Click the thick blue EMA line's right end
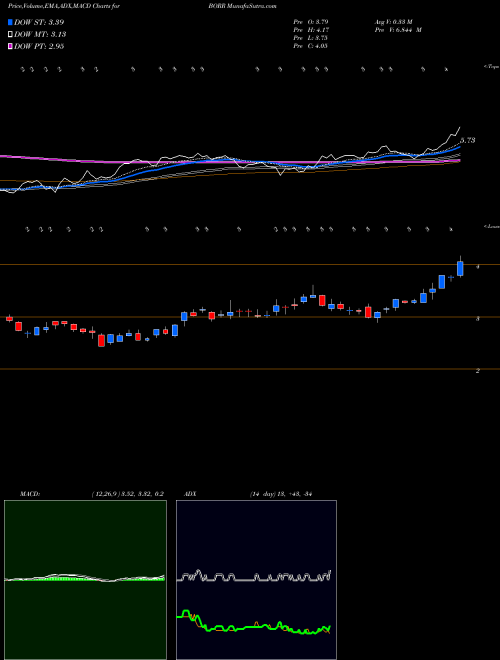The height and width of the screenshot is (660, 500). [x=459, y=148]
